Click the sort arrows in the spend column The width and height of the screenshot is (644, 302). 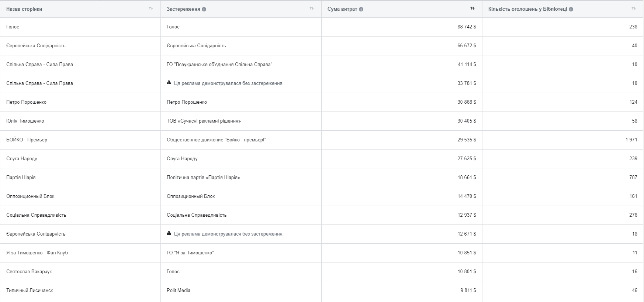tap(472, 8)
